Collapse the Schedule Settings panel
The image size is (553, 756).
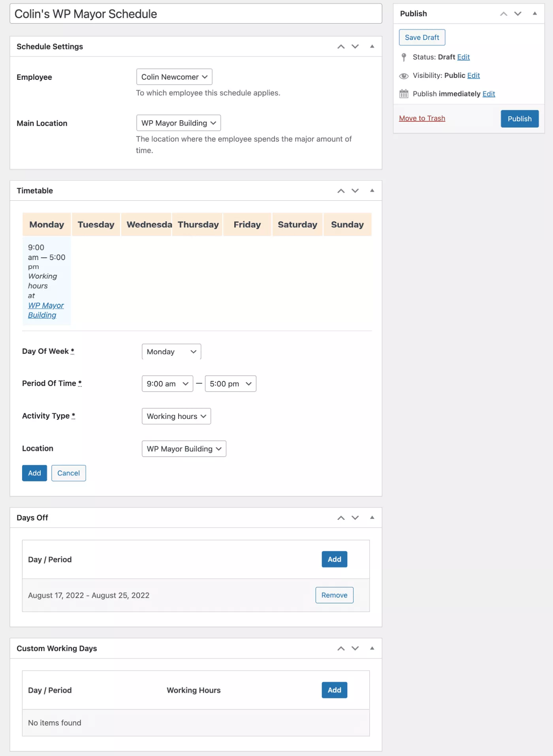tap(372, 47)
